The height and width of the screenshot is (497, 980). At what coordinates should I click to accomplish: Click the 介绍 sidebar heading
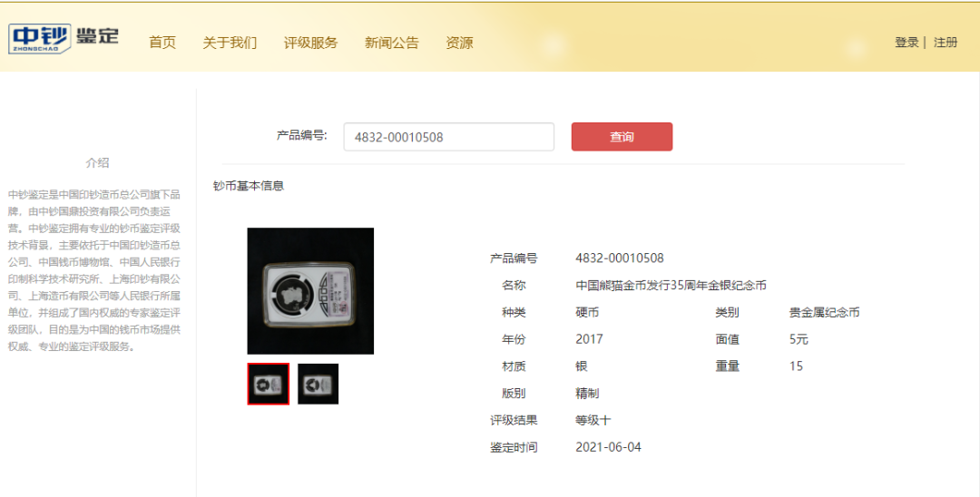pyautogui.click(x=97, y=163)
